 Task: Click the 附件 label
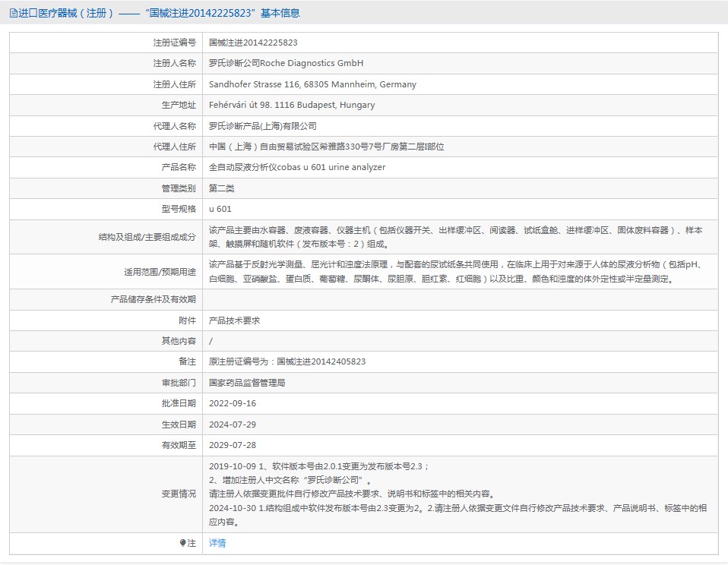click(x=187, y=320)
